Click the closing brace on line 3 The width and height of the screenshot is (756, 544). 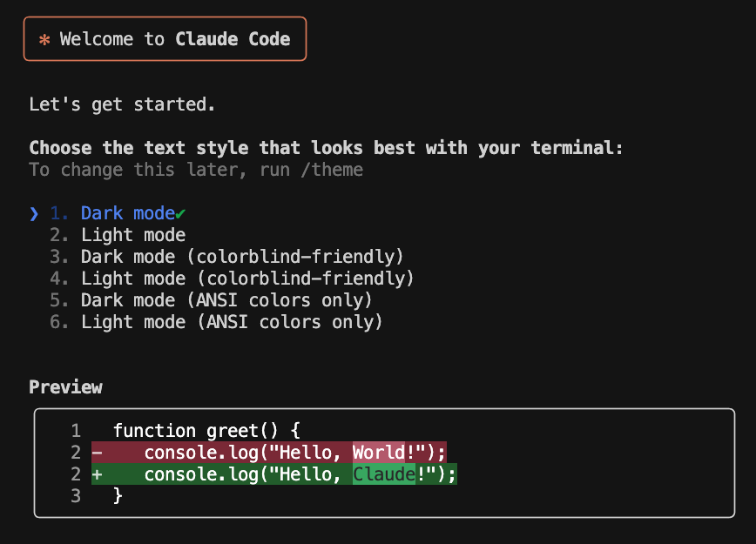pyautogui.click(x=118, y=496)
